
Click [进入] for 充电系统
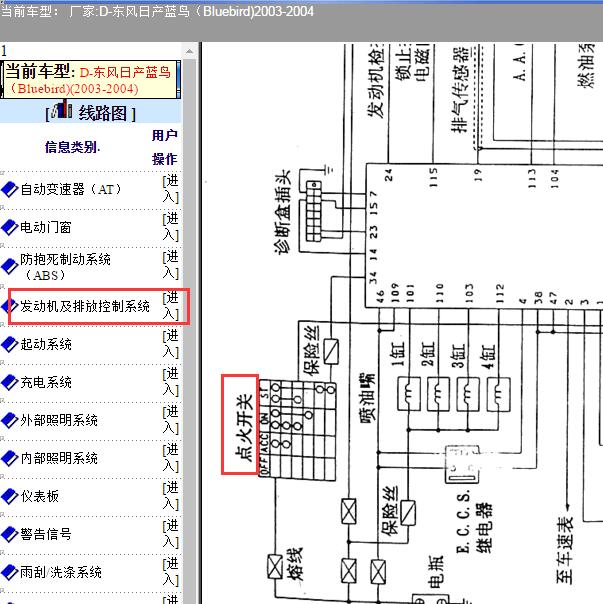coord(171,382)
